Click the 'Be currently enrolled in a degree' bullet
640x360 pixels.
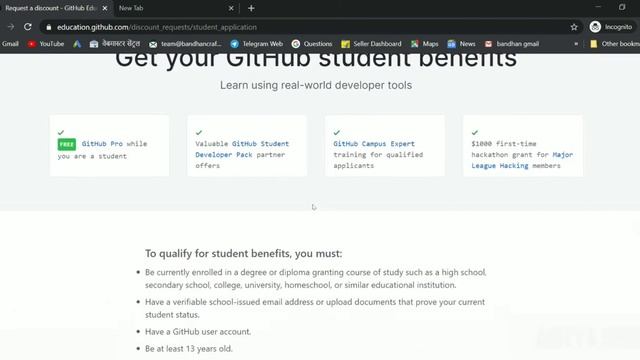pyautogui.click(x=316, y=278)
